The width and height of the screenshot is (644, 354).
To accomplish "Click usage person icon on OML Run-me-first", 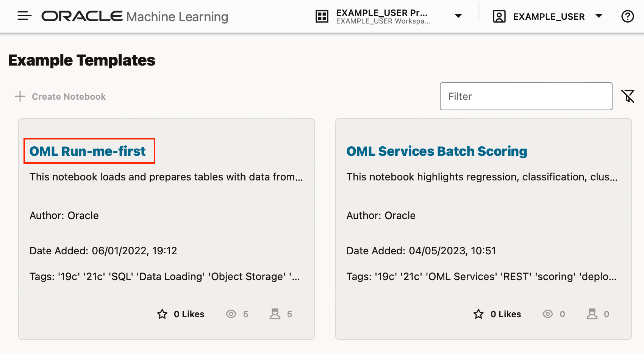I will tap(275, 314).
